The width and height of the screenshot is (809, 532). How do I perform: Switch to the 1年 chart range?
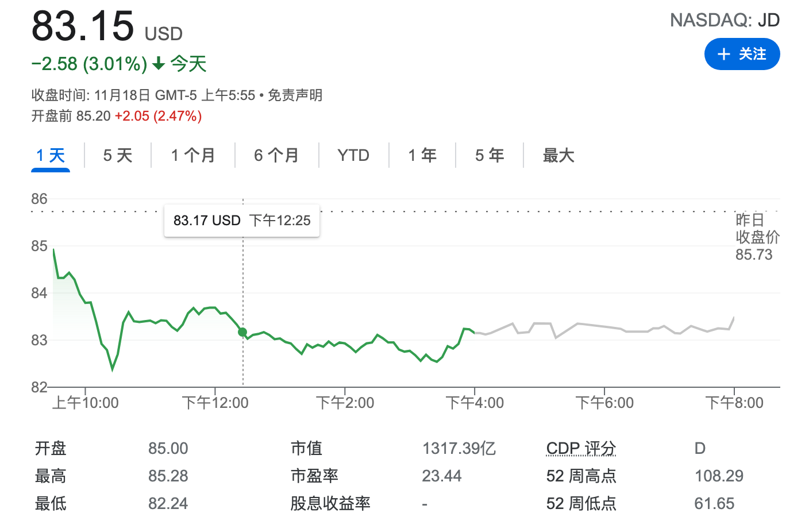[422, 155]
